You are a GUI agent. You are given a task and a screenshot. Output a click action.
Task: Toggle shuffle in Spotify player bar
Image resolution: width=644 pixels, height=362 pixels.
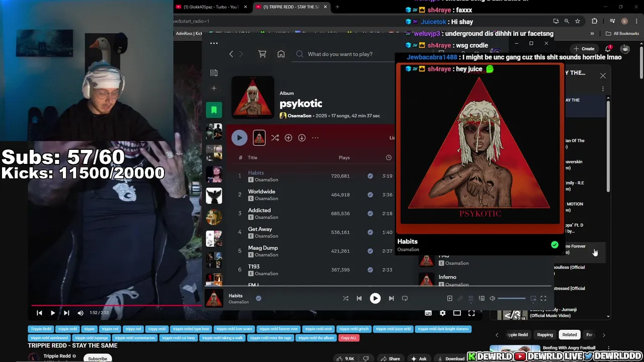coord(346,299)
